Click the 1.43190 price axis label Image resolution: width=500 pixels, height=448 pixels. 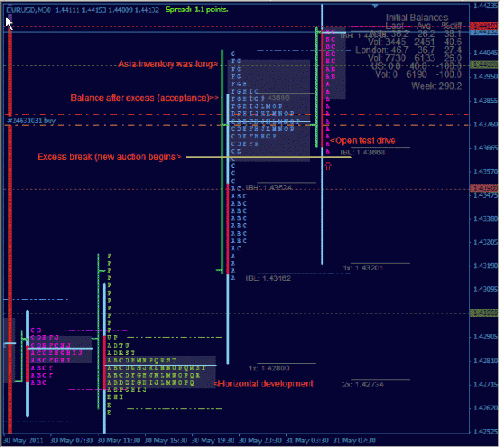(486, 266)
